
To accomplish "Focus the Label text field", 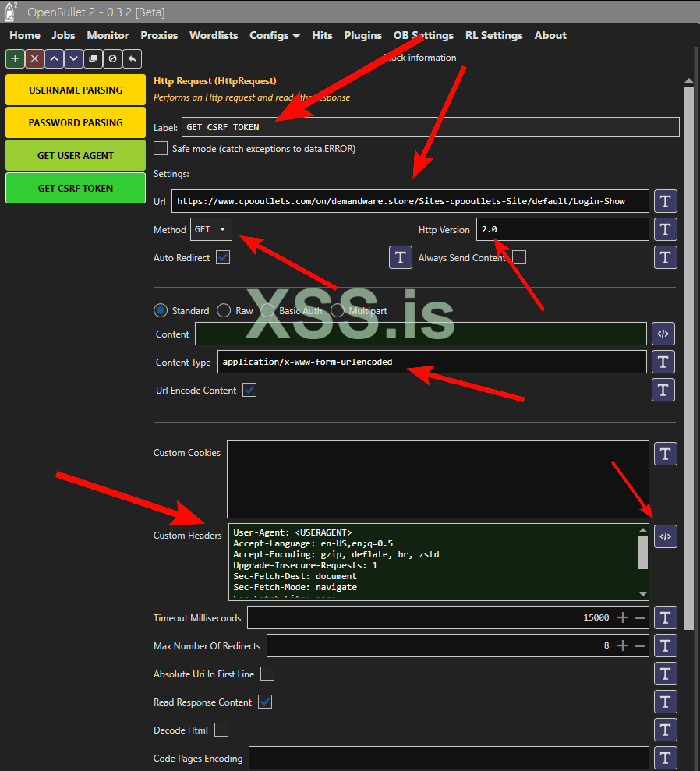I will point(430,127).
